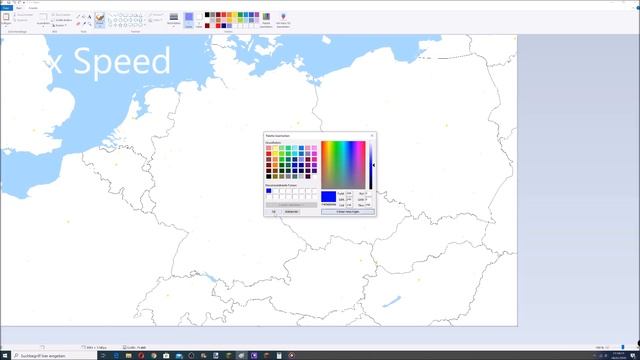Click the Farben hinzufügen button

point(348,212)
